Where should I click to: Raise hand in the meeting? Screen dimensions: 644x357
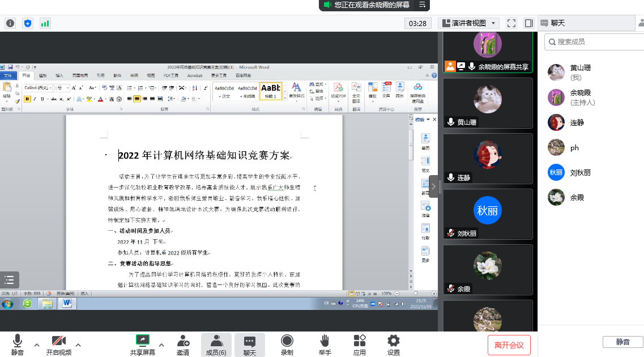point(325,345)
